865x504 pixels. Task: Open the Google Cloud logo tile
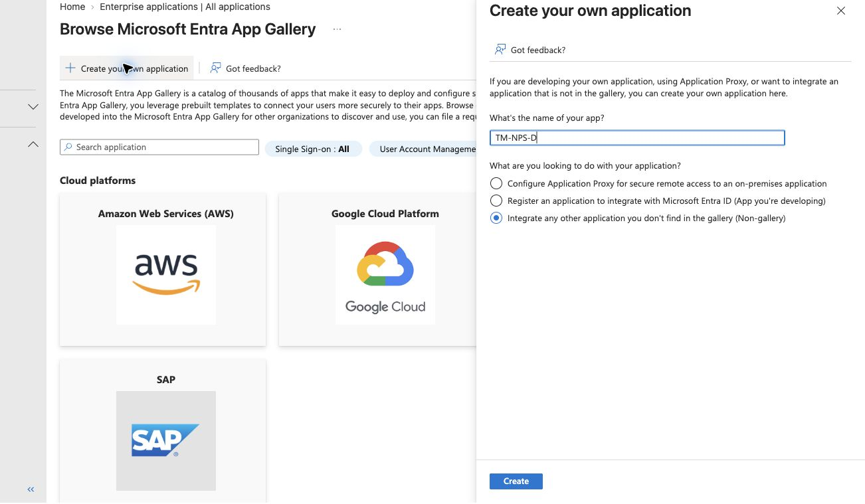385,275
